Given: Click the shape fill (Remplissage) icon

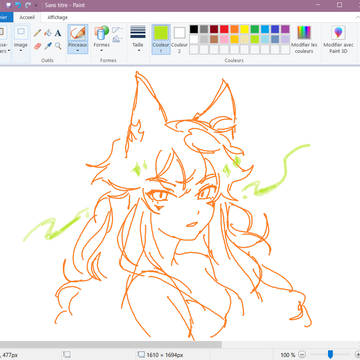Looking at the screenshot, I should tap(116, 39).
